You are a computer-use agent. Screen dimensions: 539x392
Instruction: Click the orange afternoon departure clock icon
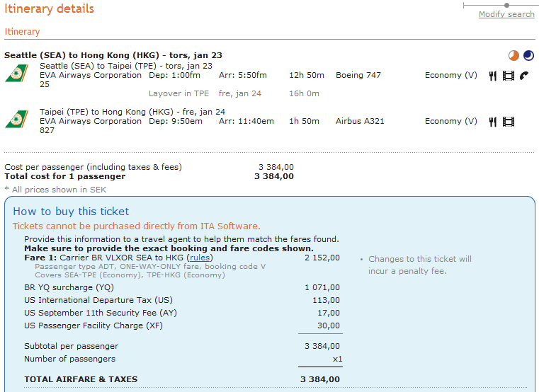514,55
